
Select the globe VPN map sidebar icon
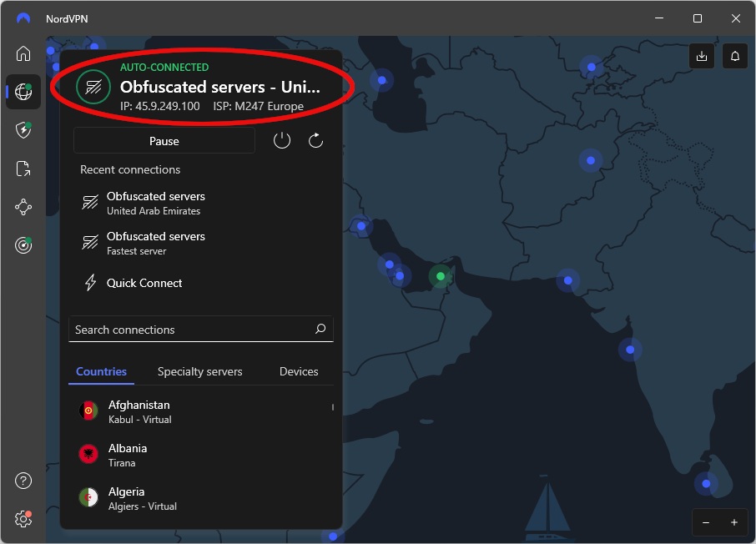coord(23,92)
